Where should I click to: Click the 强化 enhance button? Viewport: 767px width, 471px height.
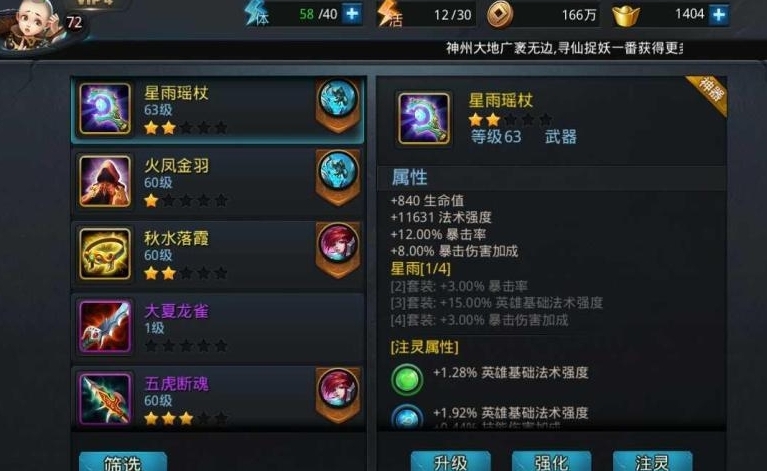[551, 461]
